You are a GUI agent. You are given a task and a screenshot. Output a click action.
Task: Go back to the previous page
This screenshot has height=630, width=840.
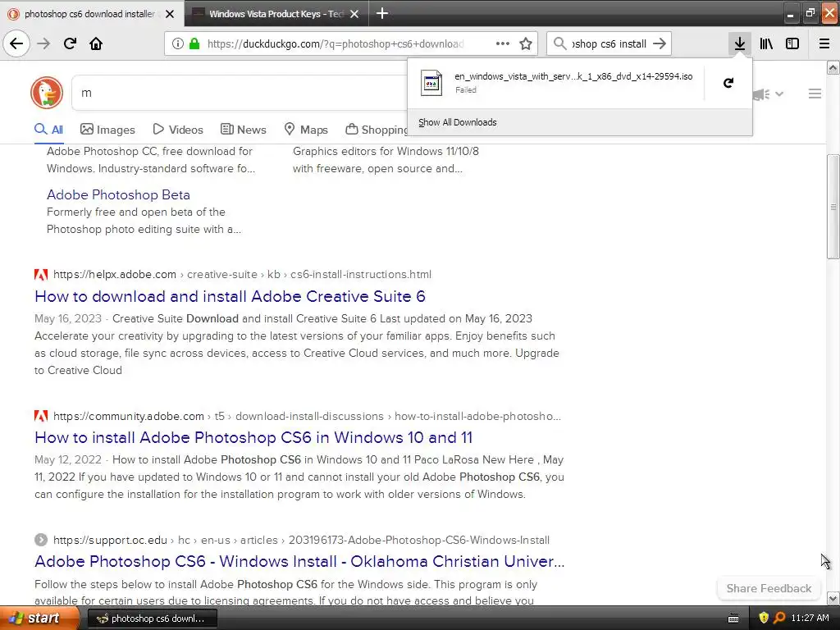[x=16, y=43]
